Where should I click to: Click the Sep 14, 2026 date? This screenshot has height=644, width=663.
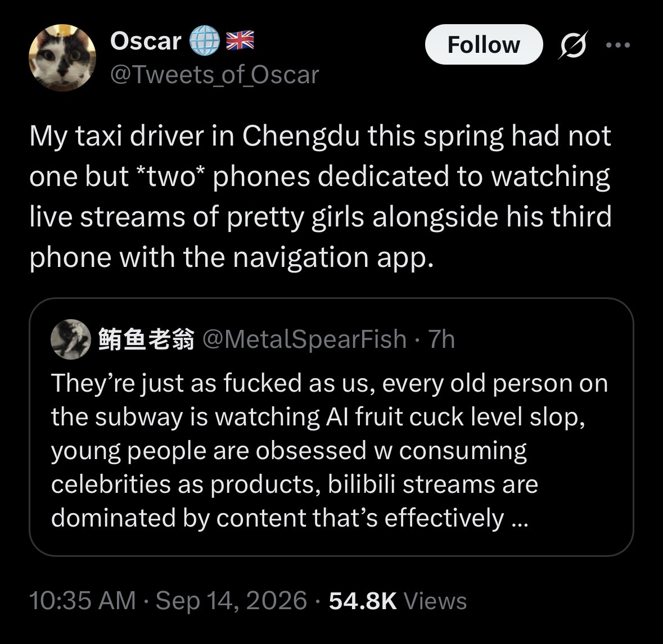(231, 601)
